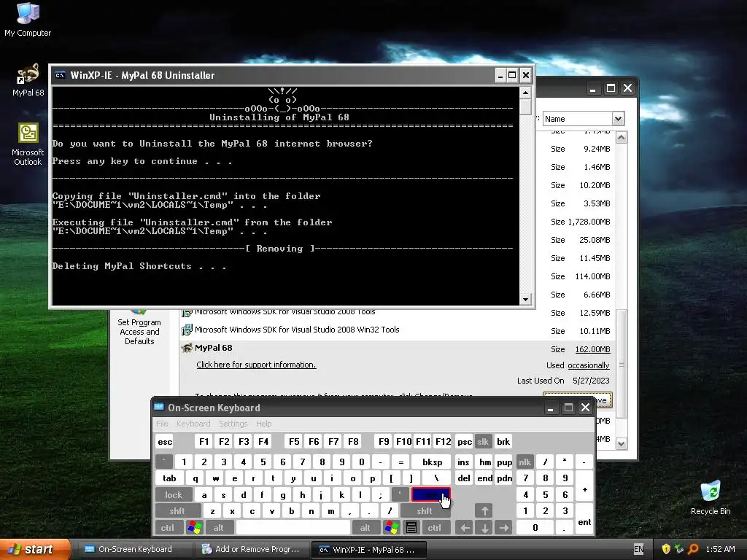The image size is (747, 560).
Task: Open File menu in On-Screen Keyboard
Action: [162, 424]
